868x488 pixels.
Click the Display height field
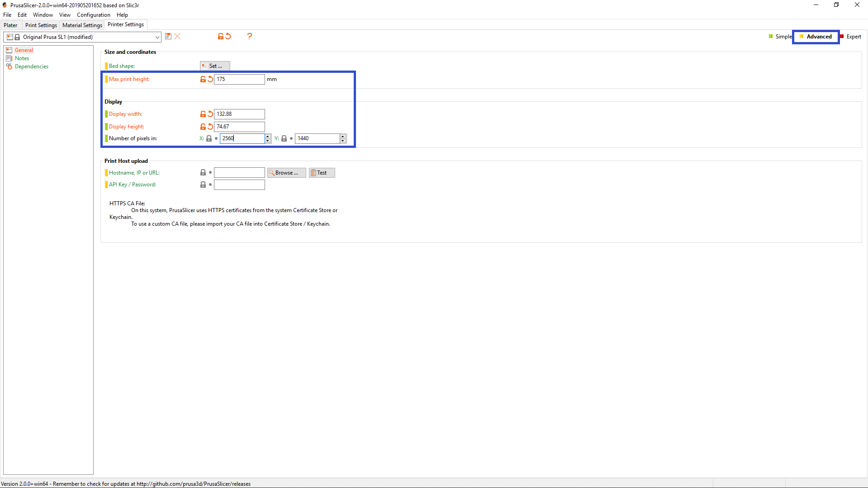[x=239, y=127]
